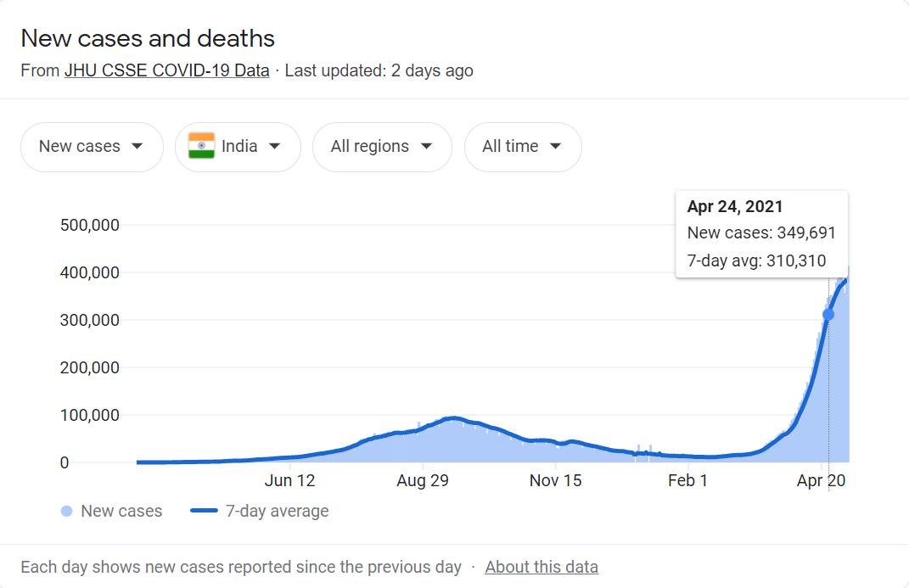
Task: Click the New cases legend dot
Action: 66,512
